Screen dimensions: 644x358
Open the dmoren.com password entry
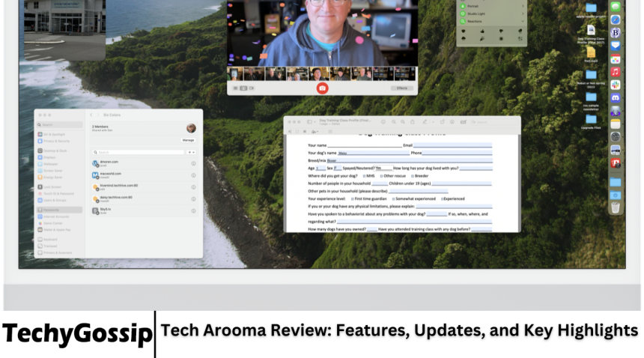[144, 163]
